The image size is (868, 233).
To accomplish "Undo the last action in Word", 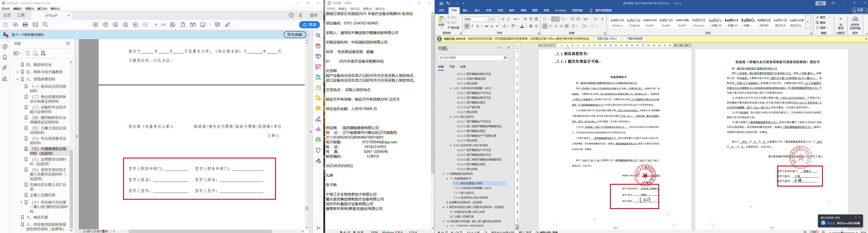I will click(448, 3).
